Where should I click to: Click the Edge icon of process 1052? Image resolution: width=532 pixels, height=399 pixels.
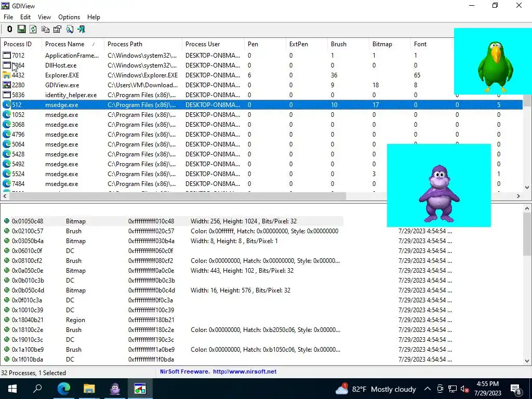6,115
